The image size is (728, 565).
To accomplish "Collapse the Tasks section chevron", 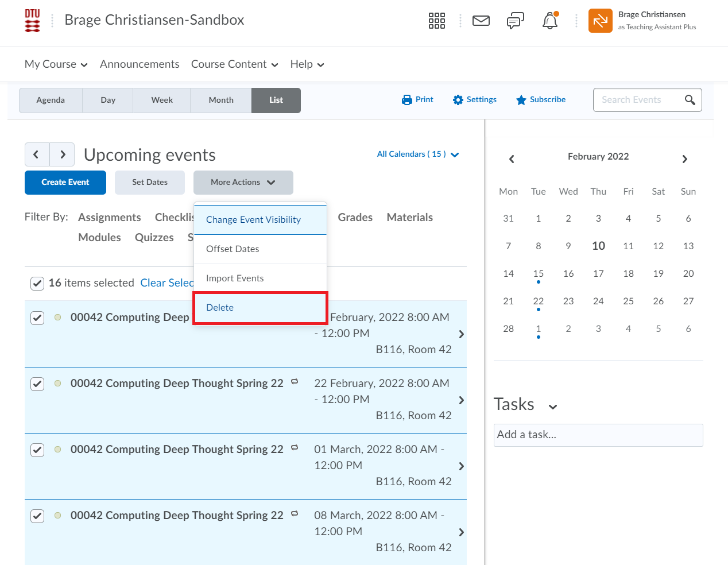I will click(552, 407).
